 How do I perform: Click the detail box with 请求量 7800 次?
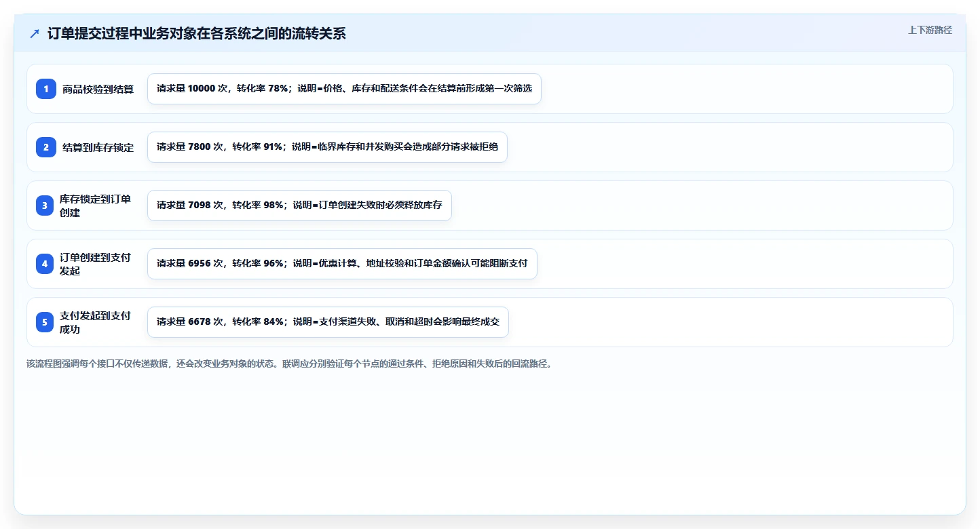[327, 147]
